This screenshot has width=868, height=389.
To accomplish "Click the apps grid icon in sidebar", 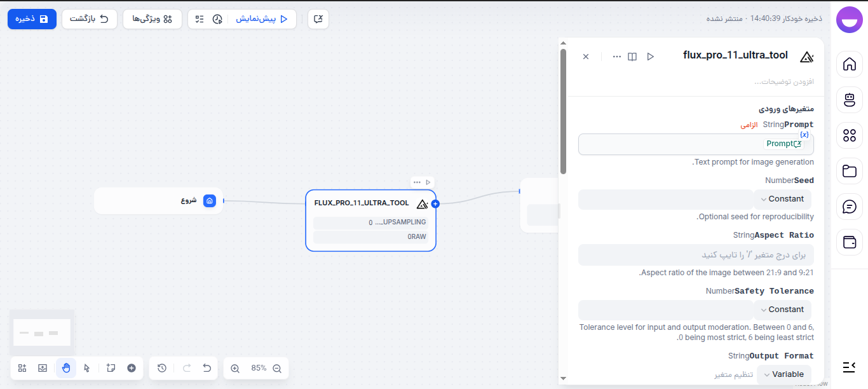I will click(850, 135).
